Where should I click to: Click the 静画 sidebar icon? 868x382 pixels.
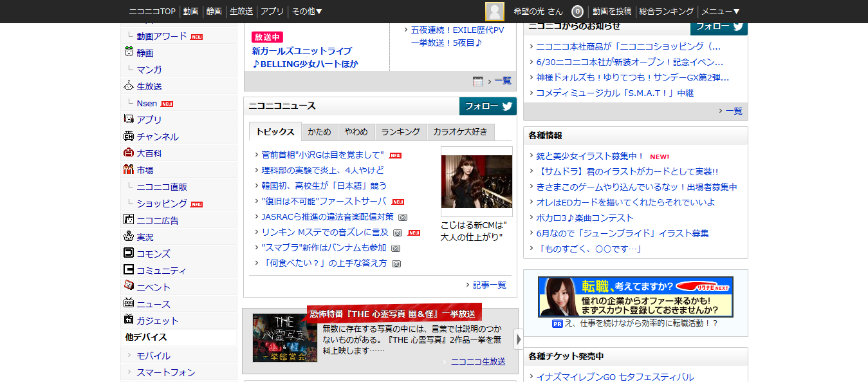128,52
